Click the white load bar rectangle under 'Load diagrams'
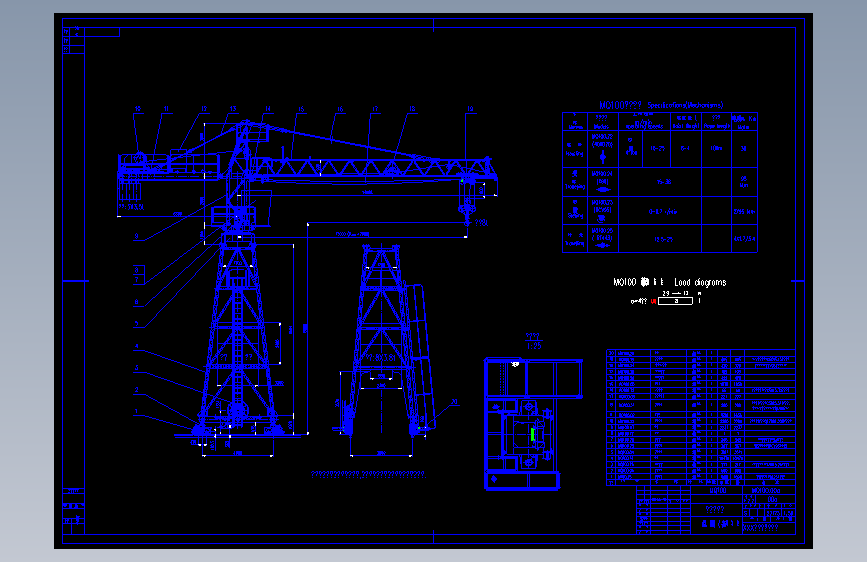The width and height of the screenshot is (867, 562). (675, 301)
